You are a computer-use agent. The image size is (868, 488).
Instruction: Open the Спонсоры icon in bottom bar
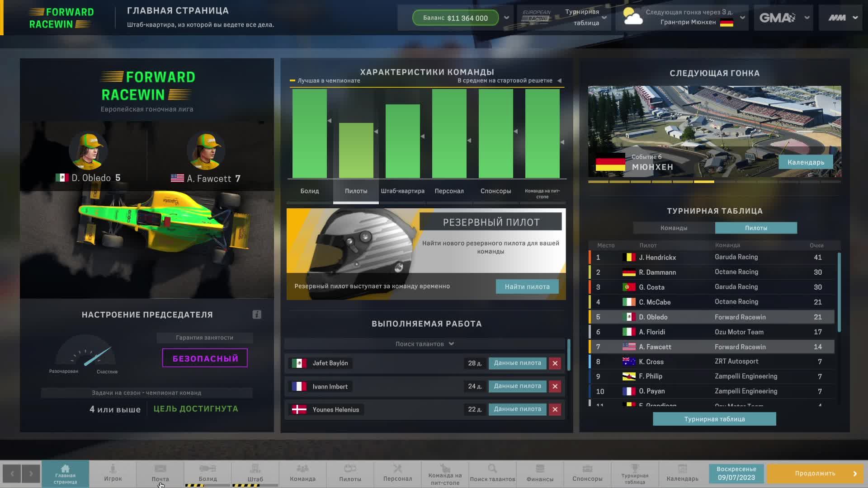[587, 474]
